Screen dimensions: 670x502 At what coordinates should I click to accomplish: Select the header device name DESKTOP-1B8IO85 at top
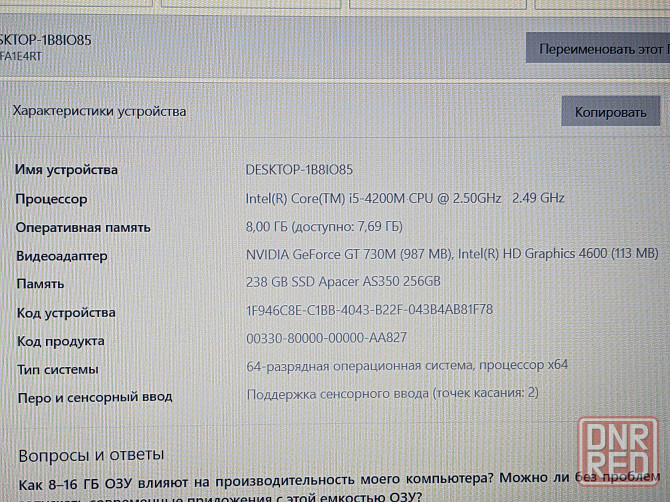pos(45,40)
